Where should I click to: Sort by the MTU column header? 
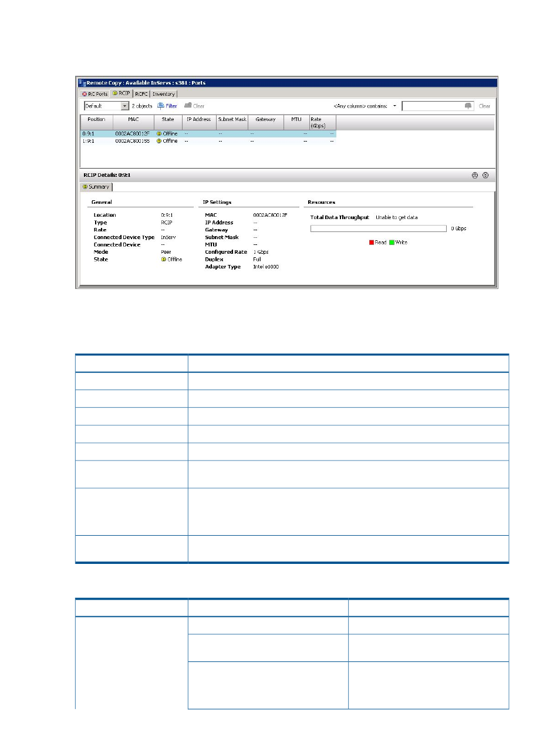[x=296, y=122]
